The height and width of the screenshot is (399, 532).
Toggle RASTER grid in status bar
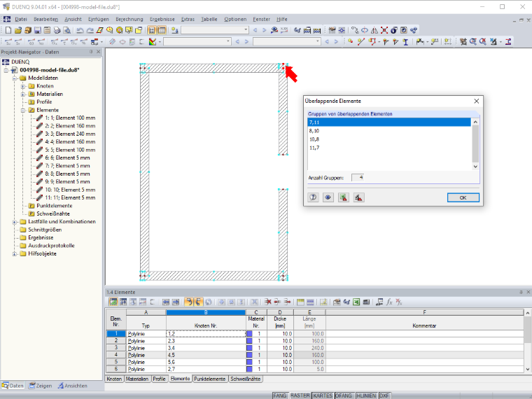(x=300, y=395)
